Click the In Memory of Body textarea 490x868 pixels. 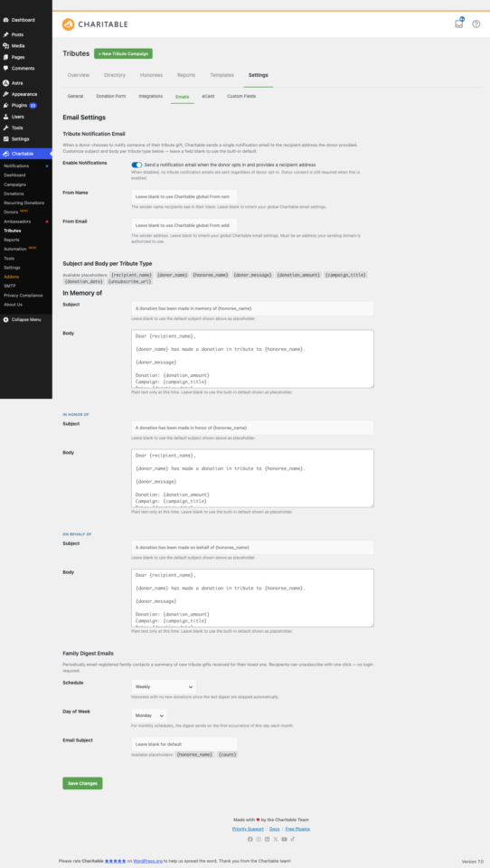click(x=252, y=359)
